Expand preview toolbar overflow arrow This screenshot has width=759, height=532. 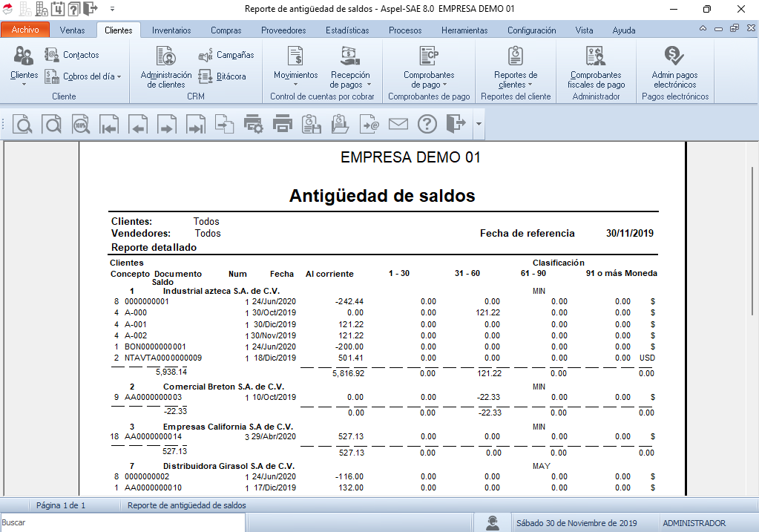click(x=479, y=125)
